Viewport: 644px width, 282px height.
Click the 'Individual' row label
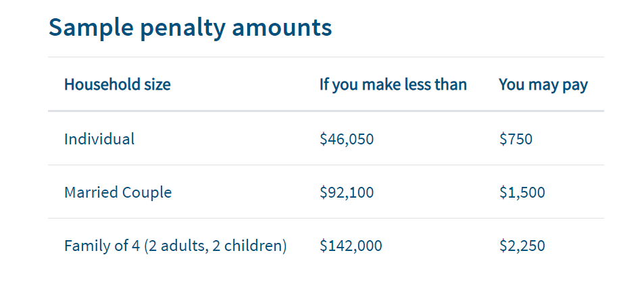(99, 139)
